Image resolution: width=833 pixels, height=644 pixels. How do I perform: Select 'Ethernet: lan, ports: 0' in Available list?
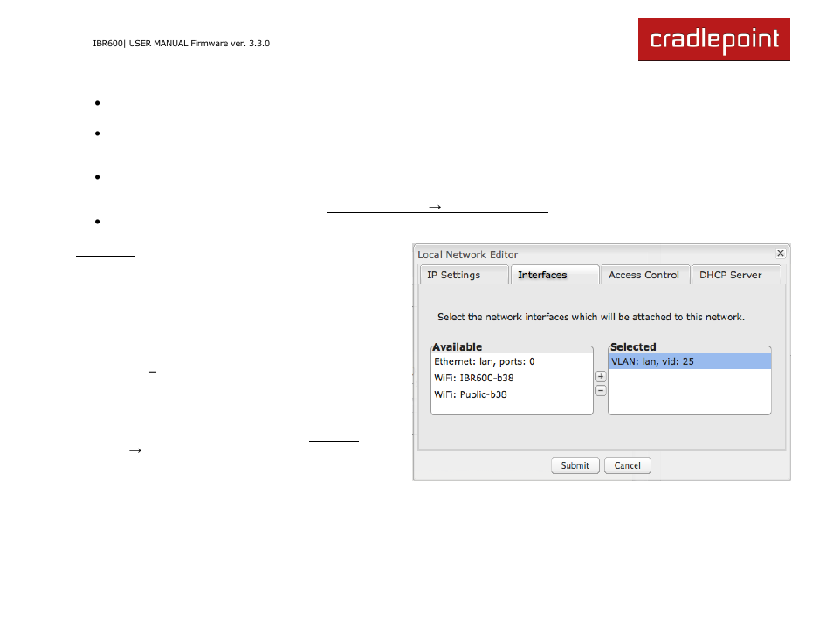click(x=512, y=361)
